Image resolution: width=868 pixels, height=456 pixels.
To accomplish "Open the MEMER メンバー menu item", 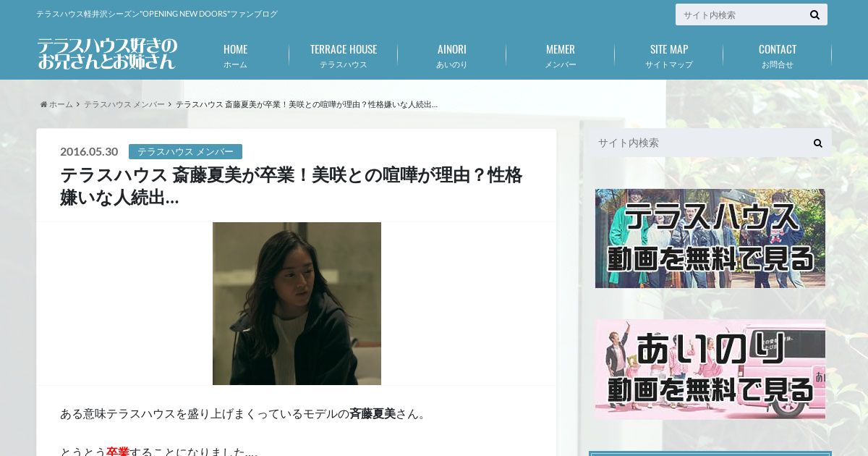I will pos(561,56).
